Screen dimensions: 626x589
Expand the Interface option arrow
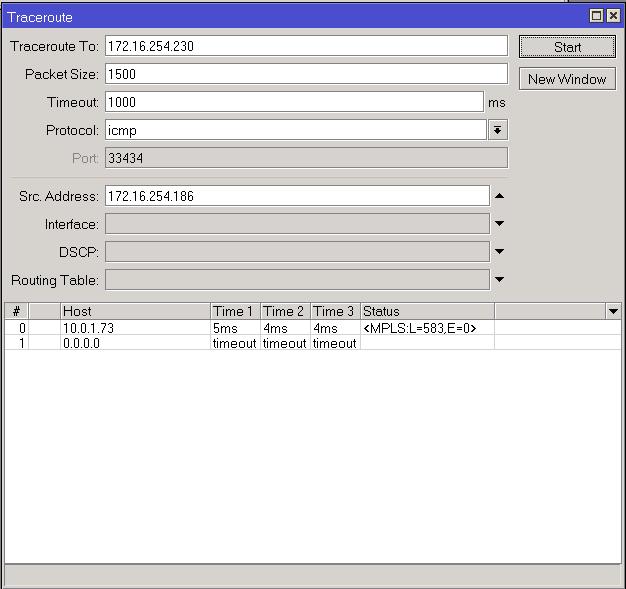[x=499, y=224]
